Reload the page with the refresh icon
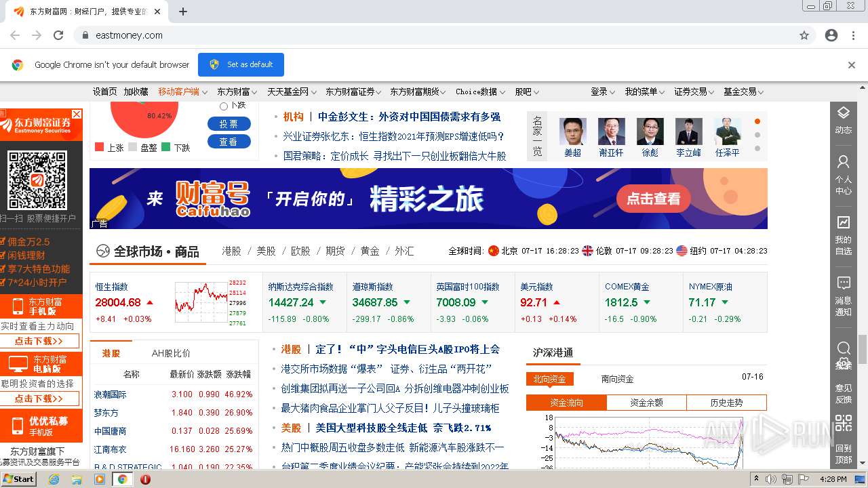This screenshot has width=868, height=488. tap(58, 35)
